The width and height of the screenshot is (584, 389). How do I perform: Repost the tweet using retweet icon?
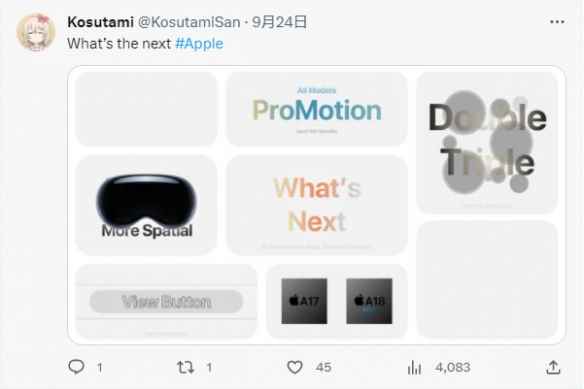pyautogui.click(x=185, y=367)
